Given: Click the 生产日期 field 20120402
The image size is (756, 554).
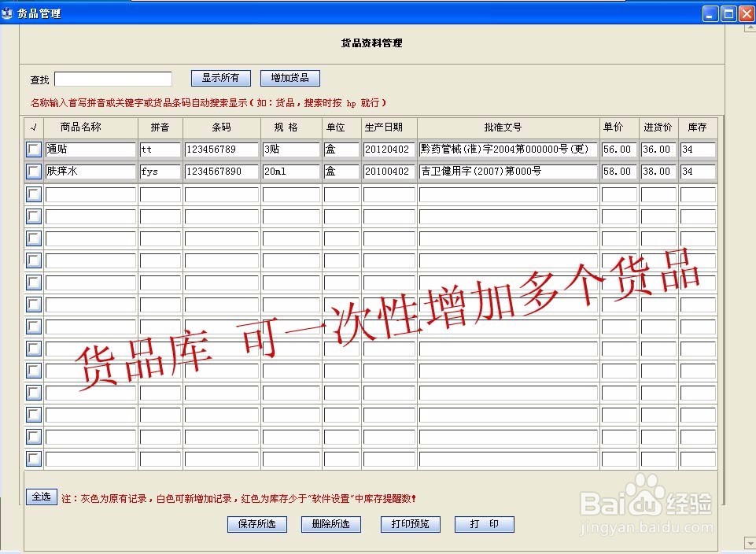Looking at the screenshot, I should coord(389,150).
